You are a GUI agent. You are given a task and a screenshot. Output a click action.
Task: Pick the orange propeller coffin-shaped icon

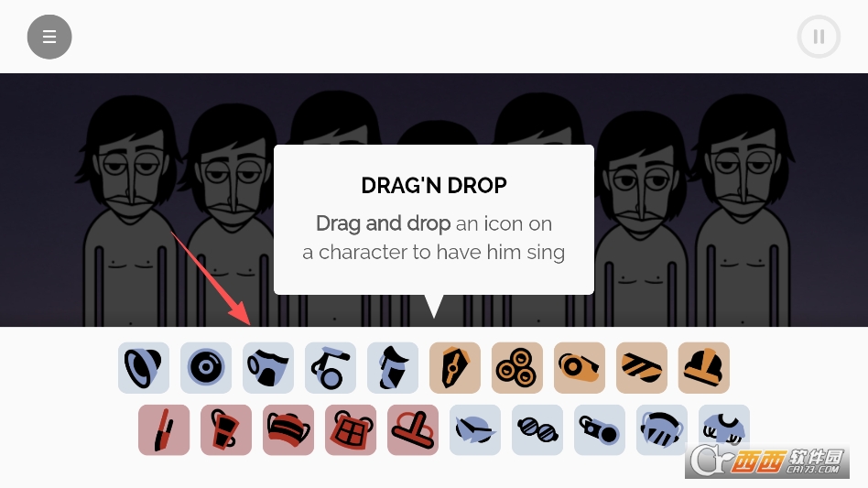pos(455,367)
